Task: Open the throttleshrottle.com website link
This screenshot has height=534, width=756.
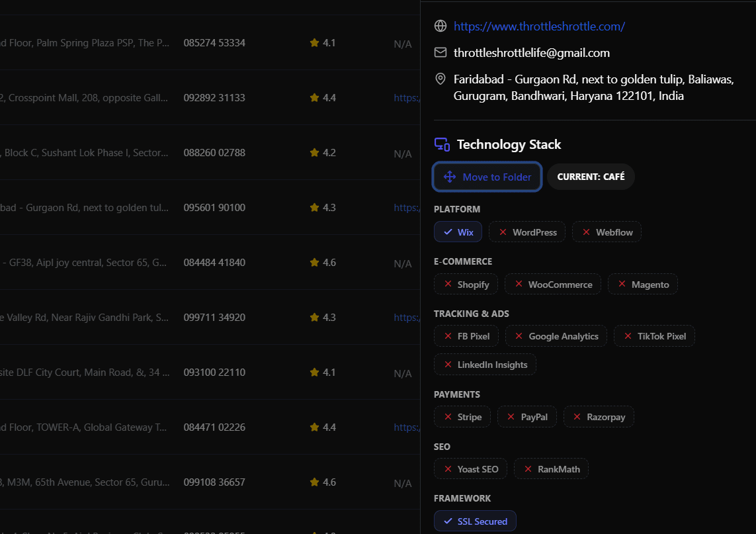Action: coord(539,26)
